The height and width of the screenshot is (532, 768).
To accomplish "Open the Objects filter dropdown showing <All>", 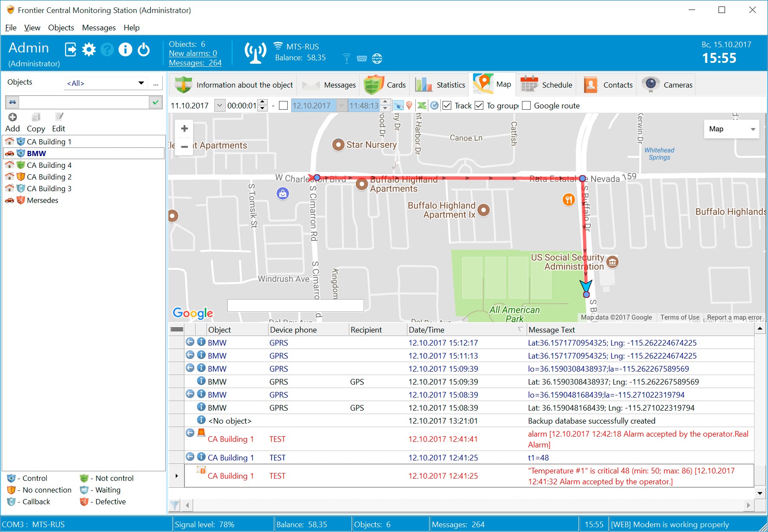I will 141,82.
